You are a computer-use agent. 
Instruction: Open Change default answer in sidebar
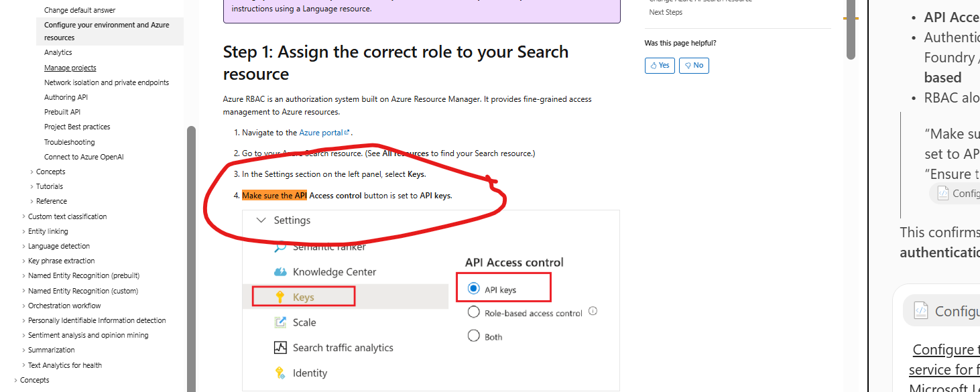(x=80, y=10)
